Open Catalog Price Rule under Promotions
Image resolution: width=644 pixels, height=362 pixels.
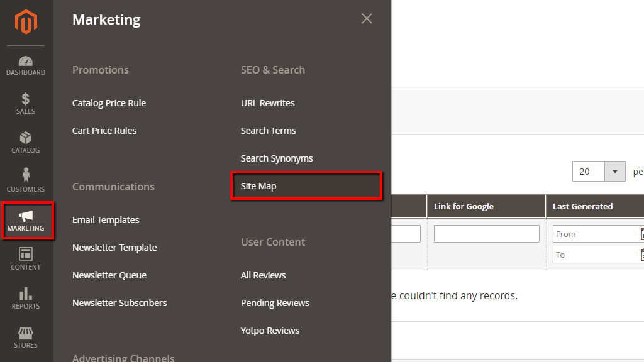coord(109,102)
